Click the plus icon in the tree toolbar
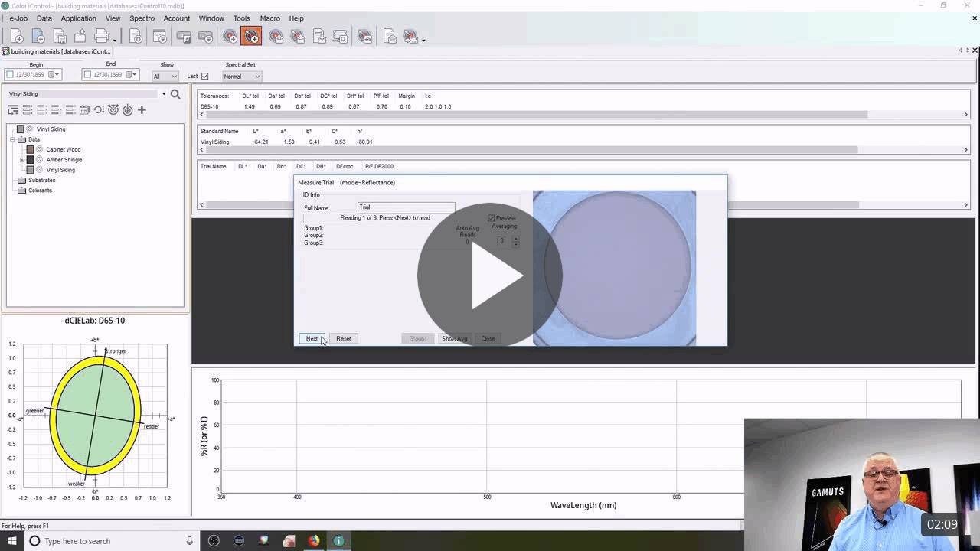The image size is (980, 551). 142,110
